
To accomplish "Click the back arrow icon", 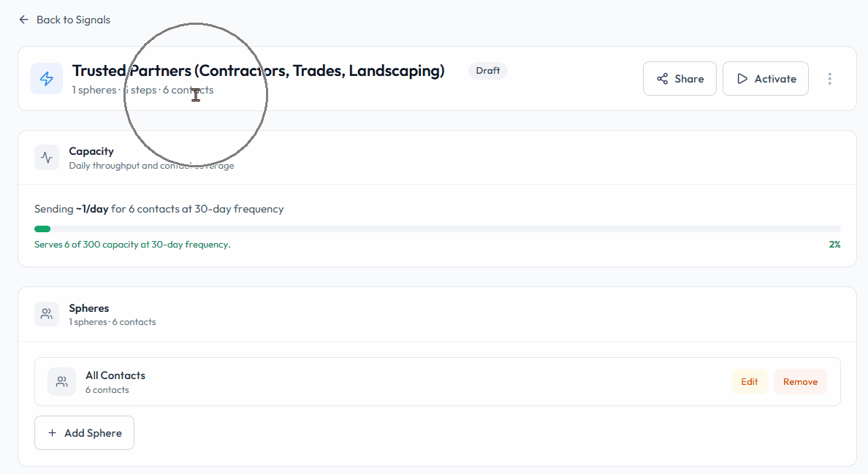I will click(24, 20).
